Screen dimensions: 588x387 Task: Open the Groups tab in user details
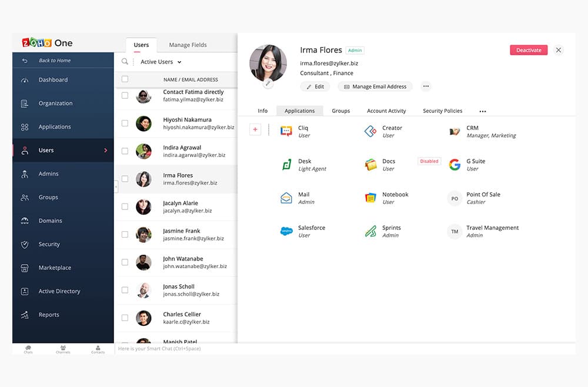341,111
